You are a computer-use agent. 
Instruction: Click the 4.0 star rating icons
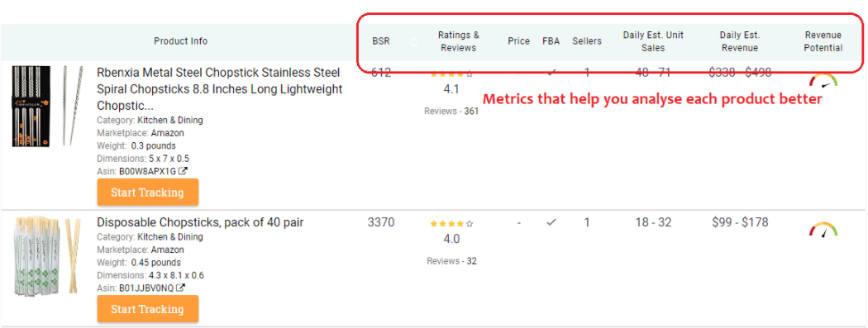pyautogui.click(x=451, y=224)
